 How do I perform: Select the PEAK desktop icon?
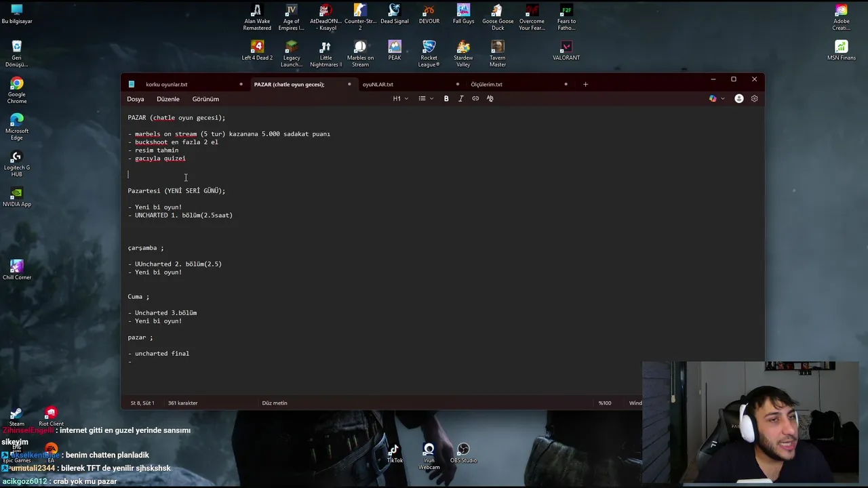point(395,51)
